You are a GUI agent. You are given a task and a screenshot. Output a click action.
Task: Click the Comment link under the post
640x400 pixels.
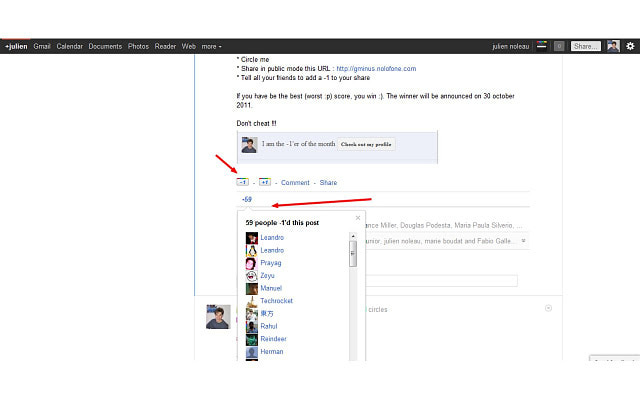(295, 183)
